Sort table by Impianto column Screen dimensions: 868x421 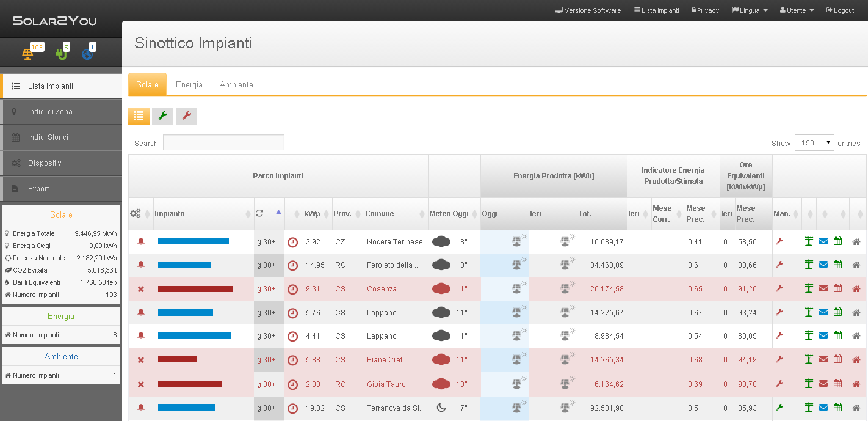point(203,214)
